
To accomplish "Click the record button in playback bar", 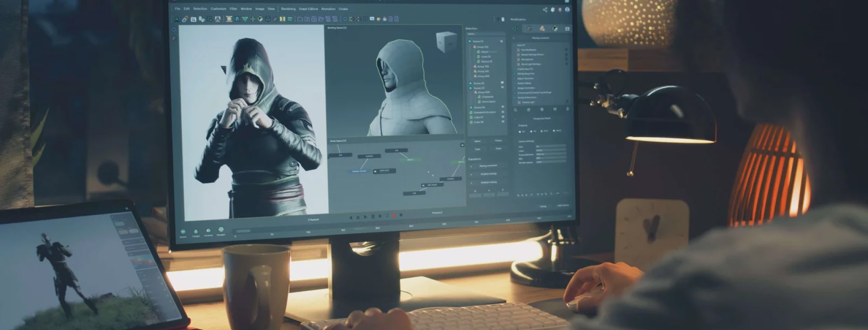I will (x=394, y=216).
